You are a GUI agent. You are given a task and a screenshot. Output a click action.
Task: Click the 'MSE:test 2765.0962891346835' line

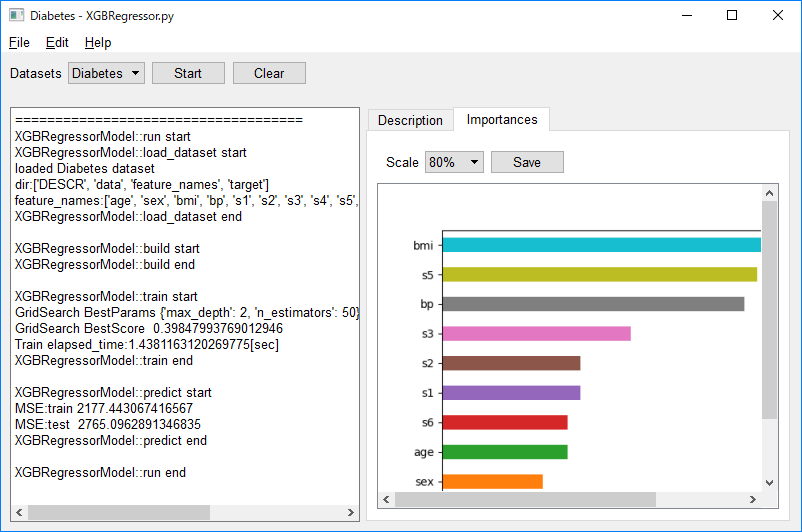coord(108,424)
